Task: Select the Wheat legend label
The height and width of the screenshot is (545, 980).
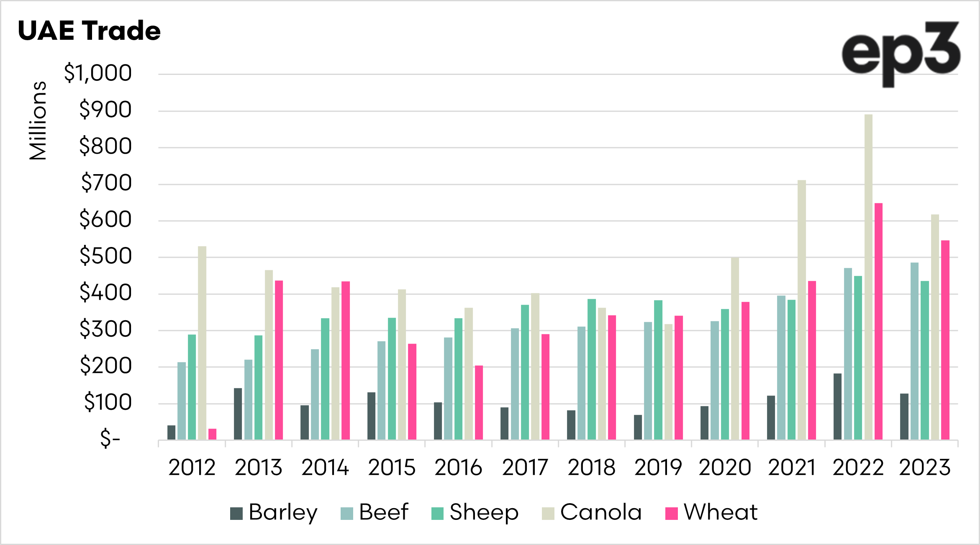Action: point(720,512)
